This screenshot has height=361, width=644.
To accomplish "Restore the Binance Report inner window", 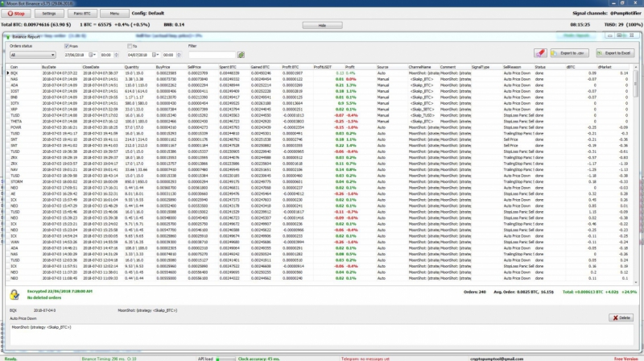I will coord(619,35).
